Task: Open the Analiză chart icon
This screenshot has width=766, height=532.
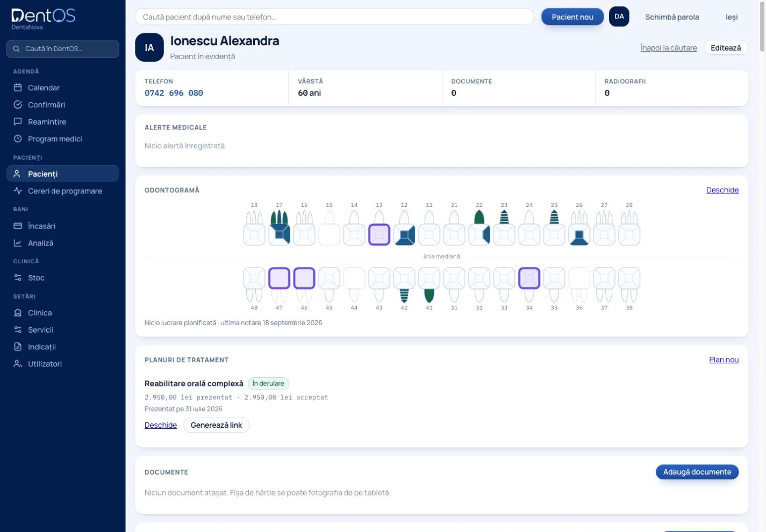Action: click(x=18, y=243)
